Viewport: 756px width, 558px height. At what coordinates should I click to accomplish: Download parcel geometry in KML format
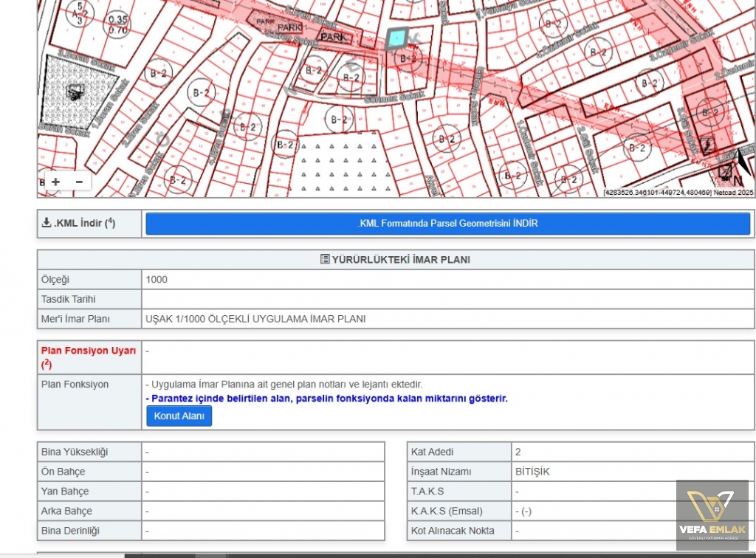(448, 224)
